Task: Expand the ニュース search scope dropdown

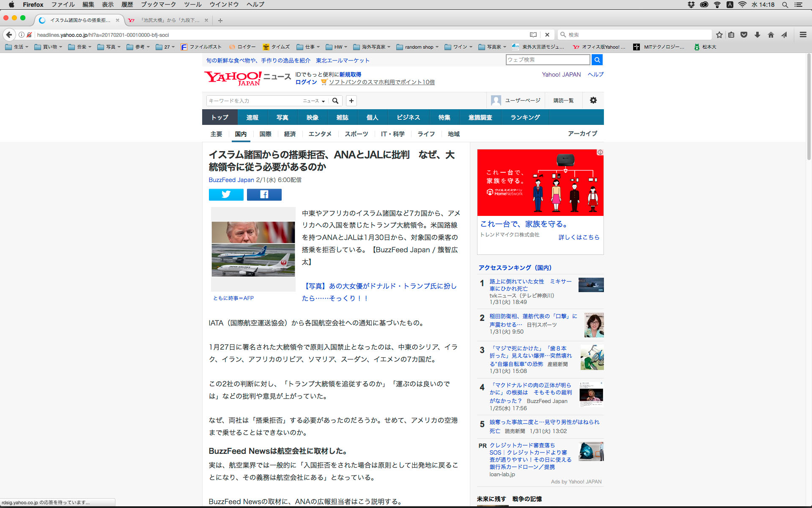Action: click(x=314, y=101)
